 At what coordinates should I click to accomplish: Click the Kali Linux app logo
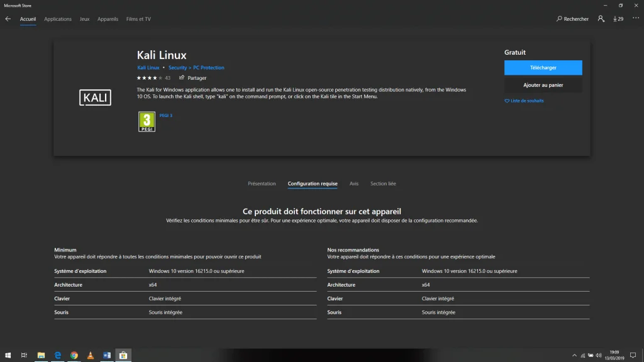click(x=95, y=97)
